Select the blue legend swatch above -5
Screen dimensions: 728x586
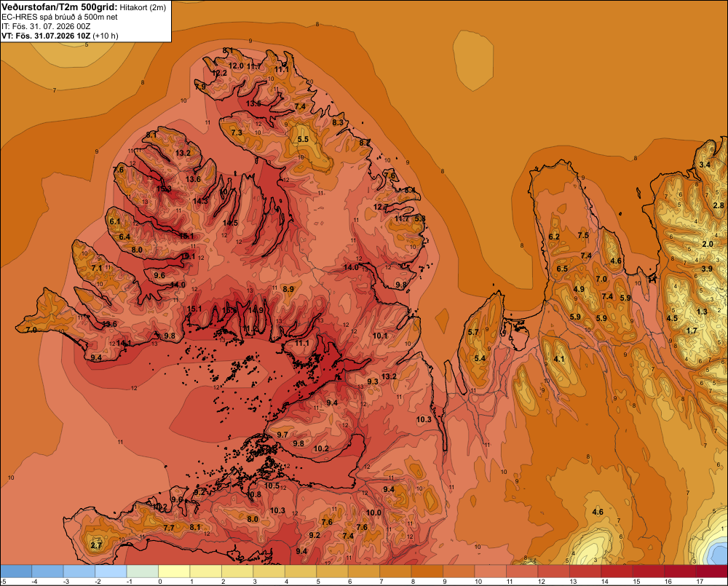(x=16, y=571)
